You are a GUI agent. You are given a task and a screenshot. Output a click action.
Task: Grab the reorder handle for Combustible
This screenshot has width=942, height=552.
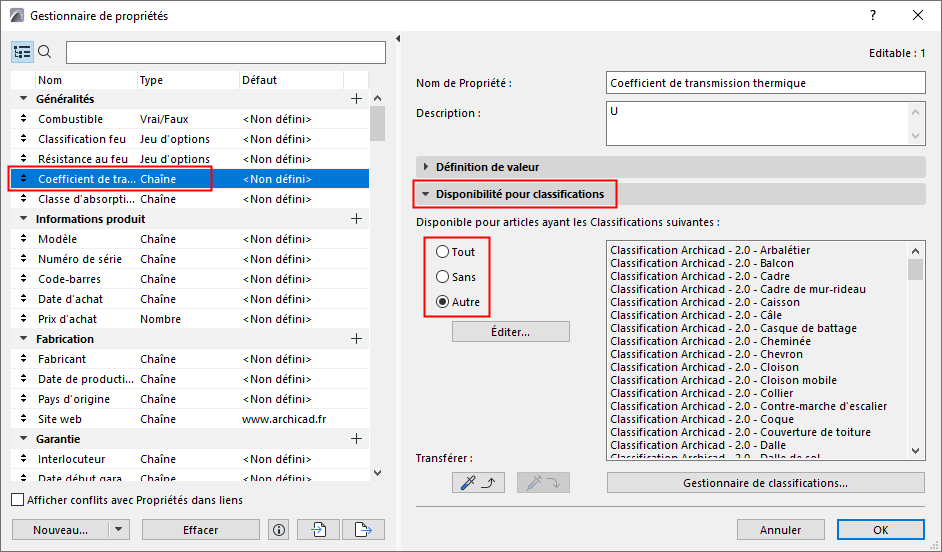pyautogui.click(x=23, y=119)
